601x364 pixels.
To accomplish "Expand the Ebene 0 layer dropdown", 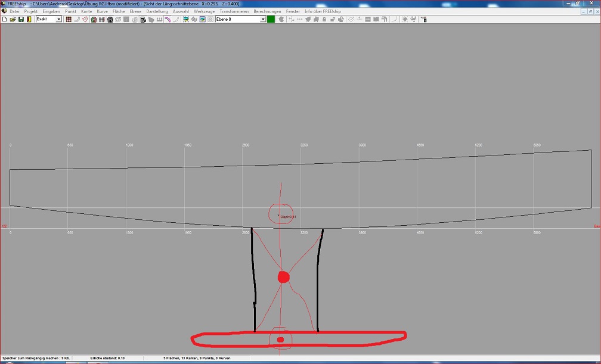I will tap(263, 19).
